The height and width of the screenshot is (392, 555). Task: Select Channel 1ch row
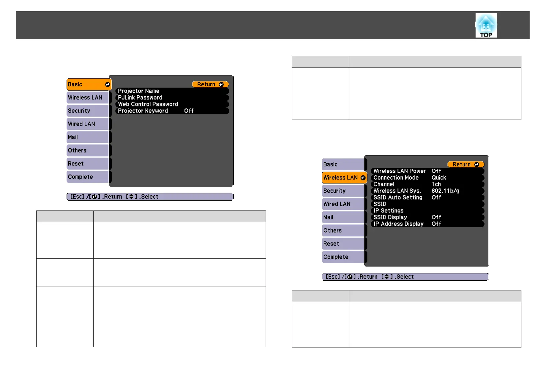(427, 184)
